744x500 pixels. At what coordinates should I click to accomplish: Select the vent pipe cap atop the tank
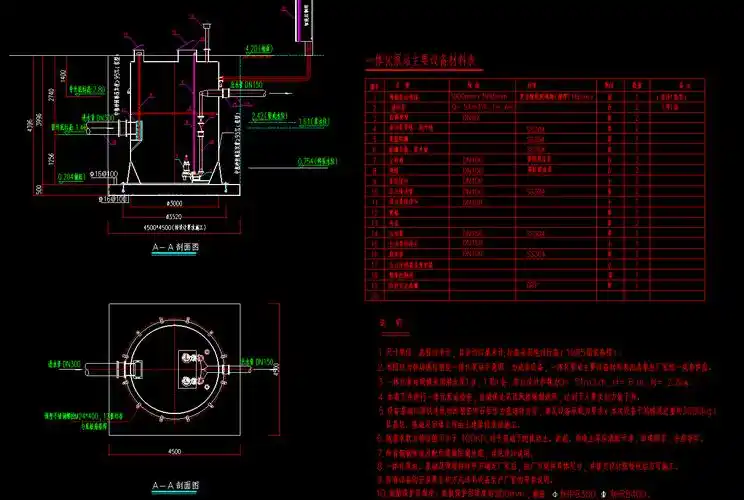pos(206,23)
